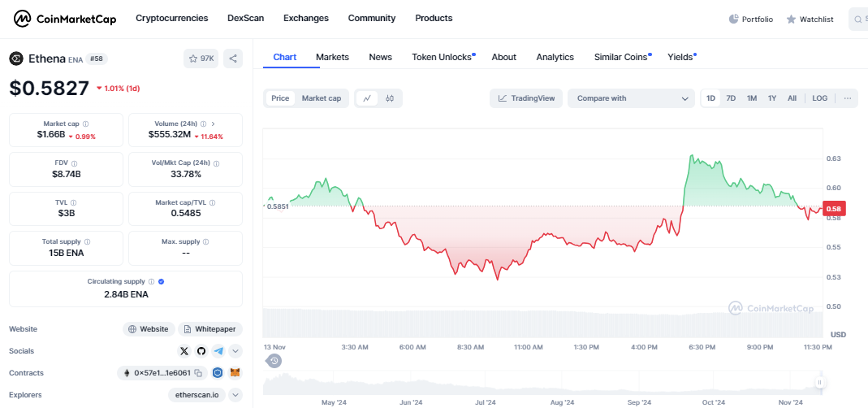Expand more explorers chevron
Screen dimensions: 868x408
(x=235, y=395)
